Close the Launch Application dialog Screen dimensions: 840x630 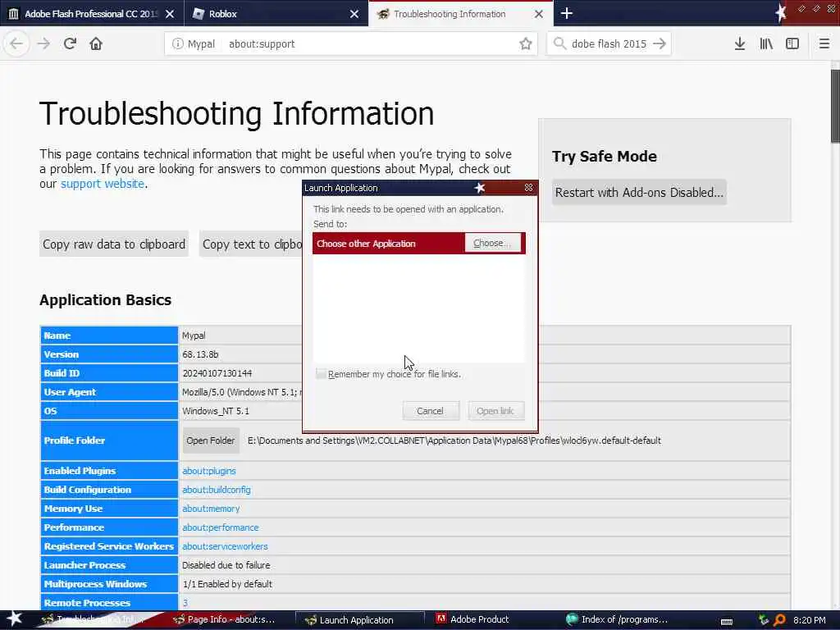(x=529, y=188)
